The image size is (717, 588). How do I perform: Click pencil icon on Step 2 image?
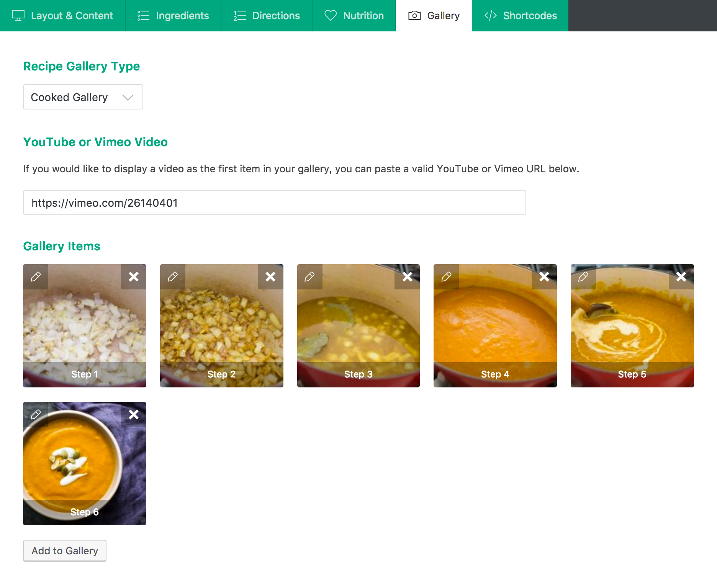pos(173,277)
